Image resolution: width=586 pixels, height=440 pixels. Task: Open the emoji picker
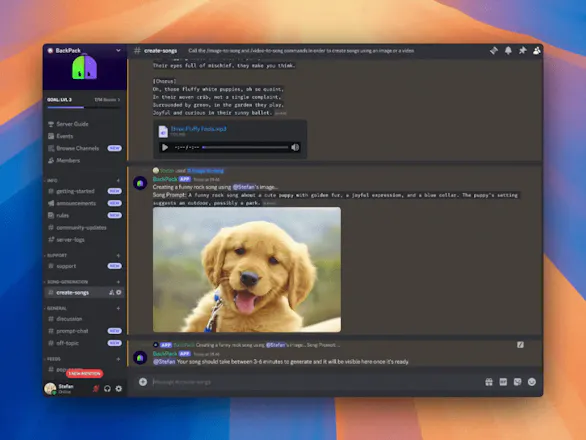(531, 382)
